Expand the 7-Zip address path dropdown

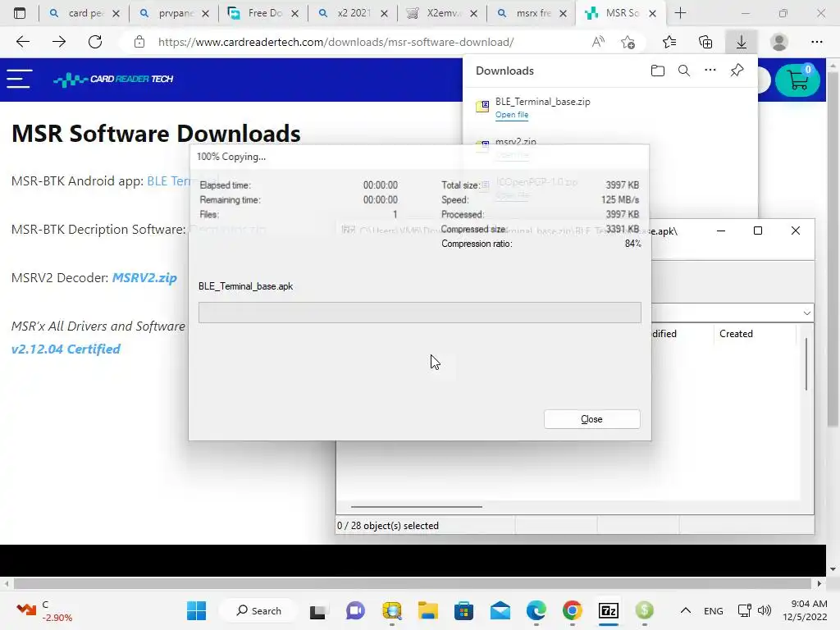tap(807, 313)
